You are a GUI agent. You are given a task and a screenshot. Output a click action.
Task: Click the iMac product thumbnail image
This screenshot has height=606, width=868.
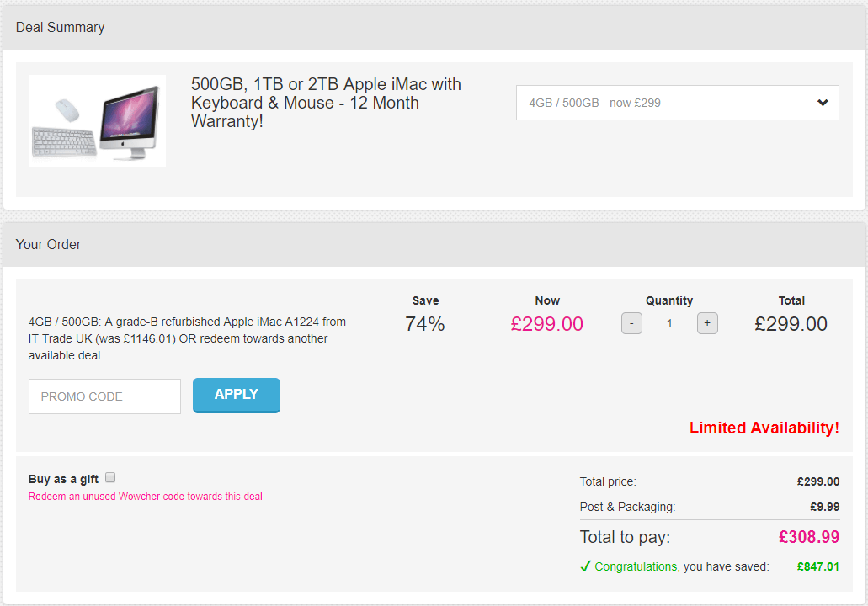(x=97, y=121)
